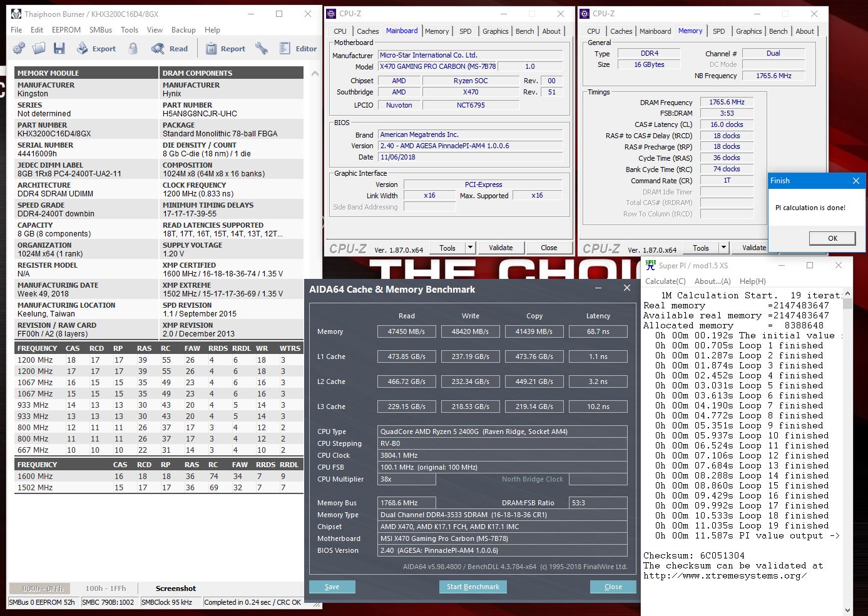
Task: Open Graphics tab in the CPU-Z Memory window
Action: tap(748, 31)
